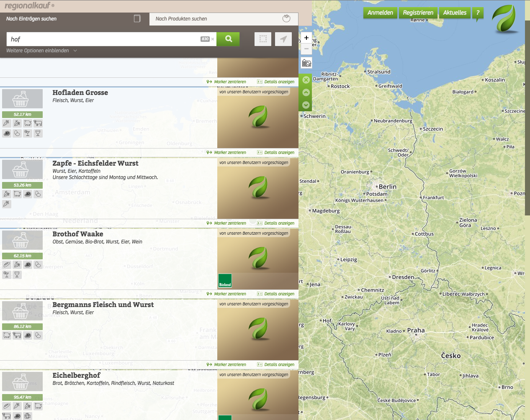530x420 pixels.
Task: Click Details anzeigen above Hofladen Grosse entry
Action: coord(275,82)
